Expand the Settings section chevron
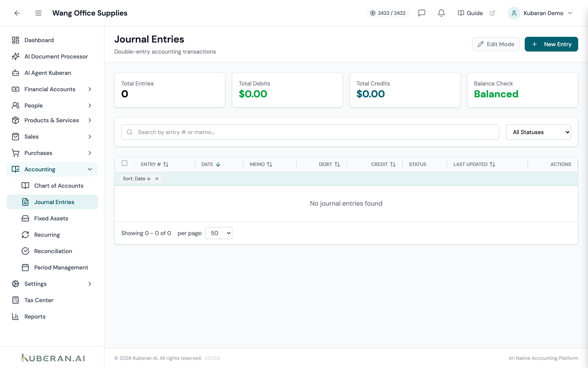This screenshot has height=368, width=588. coord(90,284)
